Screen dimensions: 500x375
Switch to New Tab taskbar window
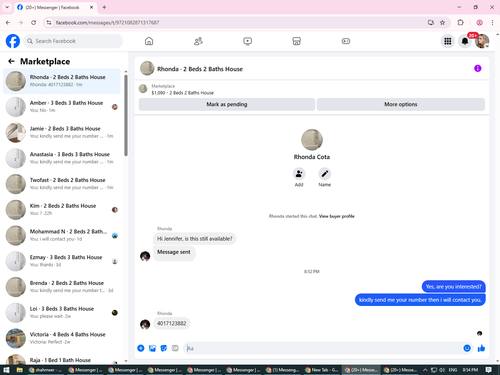pyautogui.click(x=322, y=370)
